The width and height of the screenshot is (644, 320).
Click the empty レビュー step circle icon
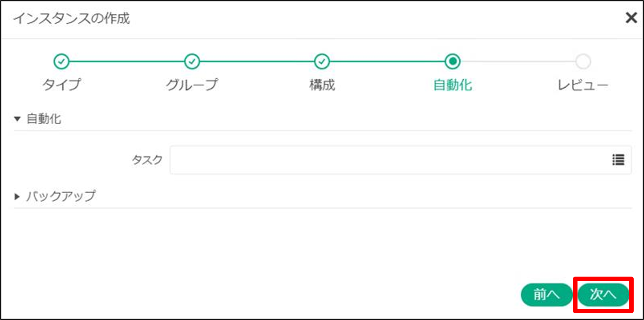point(583,61)
